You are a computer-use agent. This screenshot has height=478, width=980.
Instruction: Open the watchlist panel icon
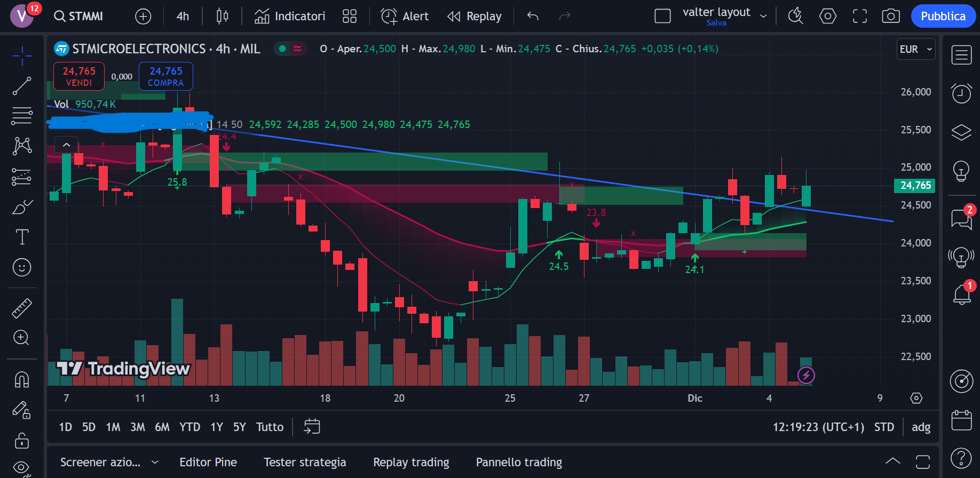pyautogui.click(x=961, y=55)
